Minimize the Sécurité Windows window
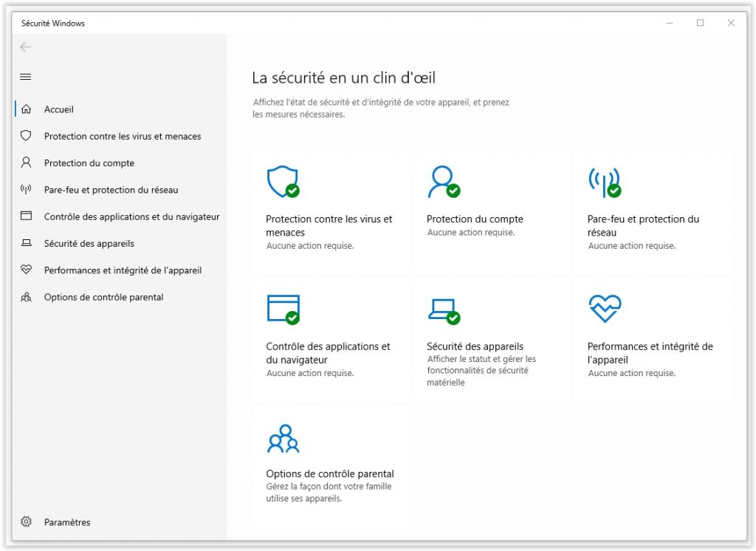The image size is (756, 551). coord(669,23)
